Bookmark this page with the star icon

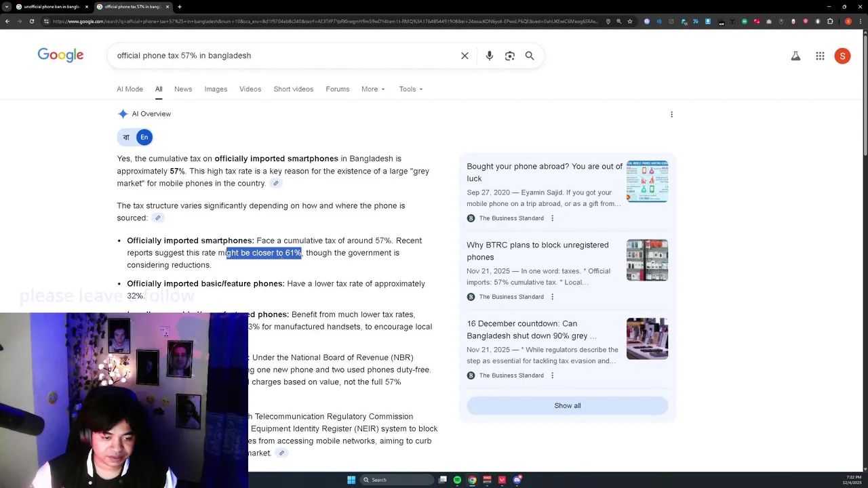630,21
